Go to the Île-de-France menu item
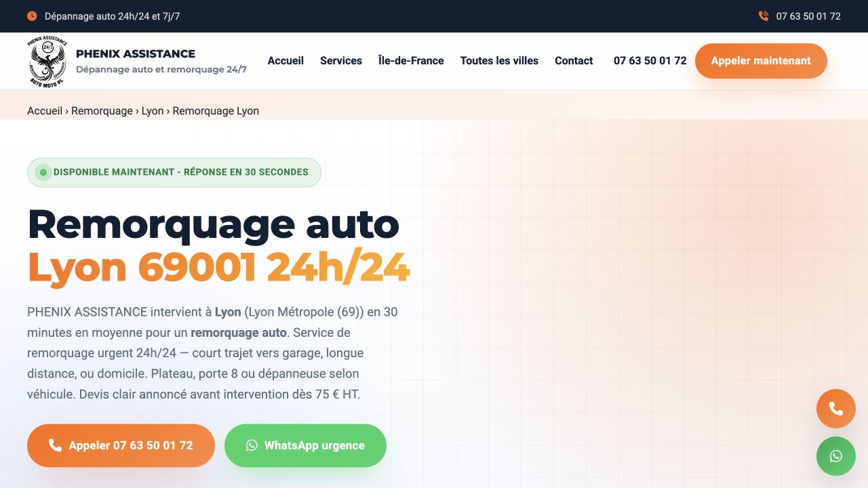This screenshot has width=868, height=488. pos(411,60)
